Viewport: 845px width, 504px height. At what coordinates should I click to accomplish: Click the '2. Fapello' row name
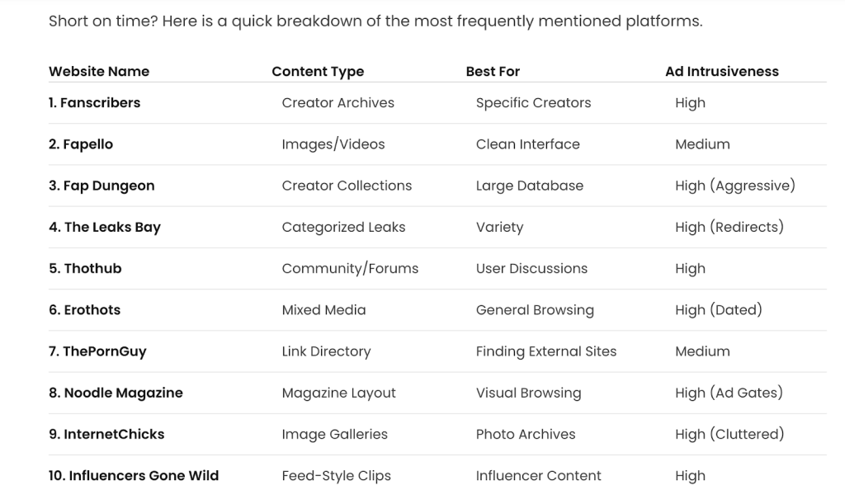tap(81, 144)
